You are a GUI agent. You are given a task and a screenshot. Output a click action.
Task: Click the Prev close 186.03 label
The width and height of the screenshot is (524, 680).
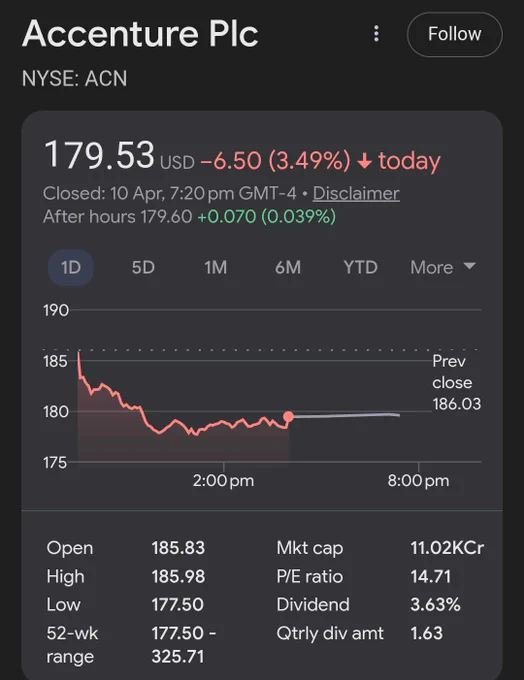(x=456, y=382)
